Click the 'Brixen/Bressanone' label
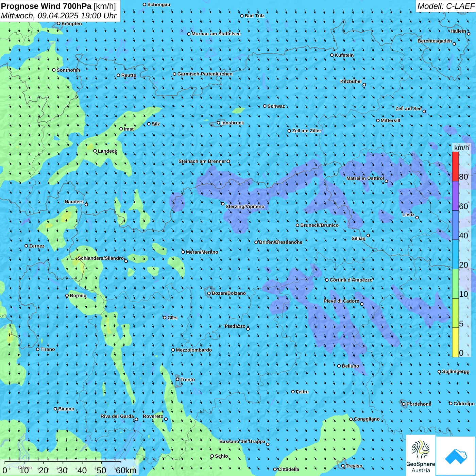This screenshot has height=476, width=476. click(x=281, y=242)
